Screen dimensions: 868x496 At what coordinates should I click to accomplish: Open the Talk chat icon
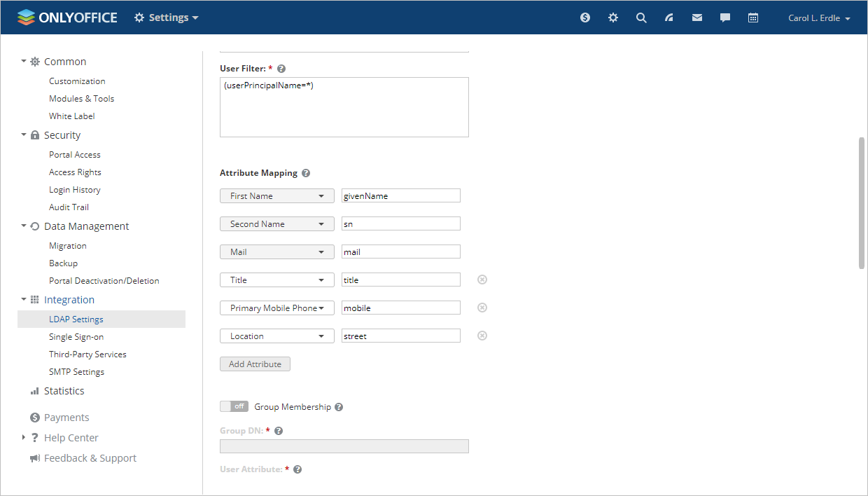click(724, 18)
